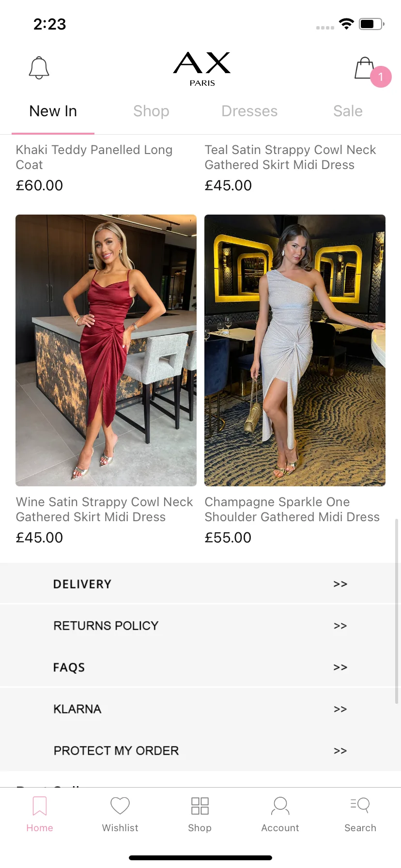Open Champagne Sparkle One Shoulder dress title
Image resolution: width=401 pixels, height=868 pixels.
[x=292, y=509]
